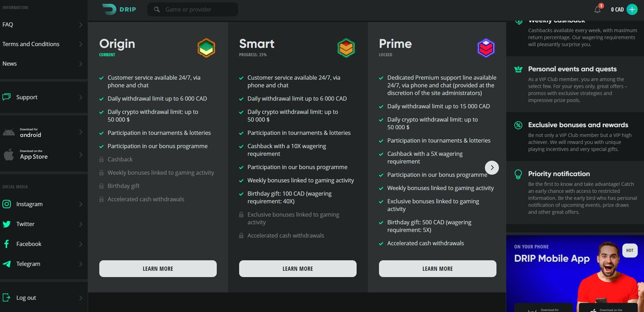
Task: Click the DRIP logo in header
Action: (119, 9)
